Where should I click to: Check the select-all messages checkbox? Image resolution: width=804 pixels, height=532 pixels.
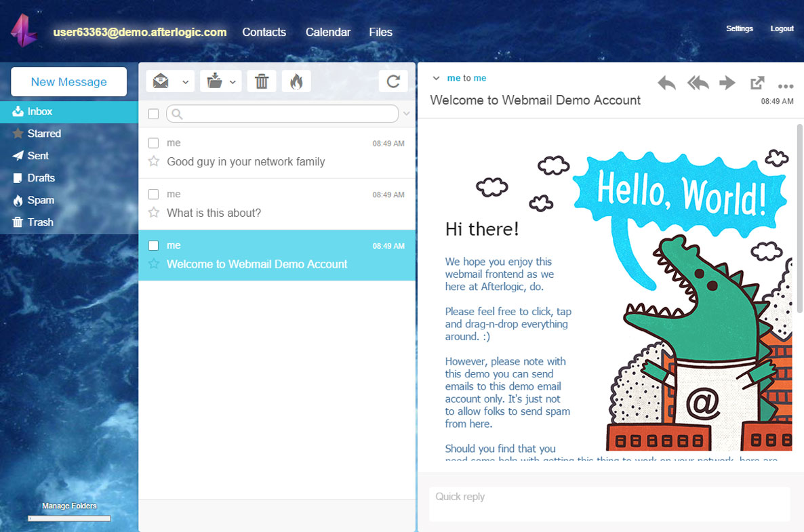(154, 114)
